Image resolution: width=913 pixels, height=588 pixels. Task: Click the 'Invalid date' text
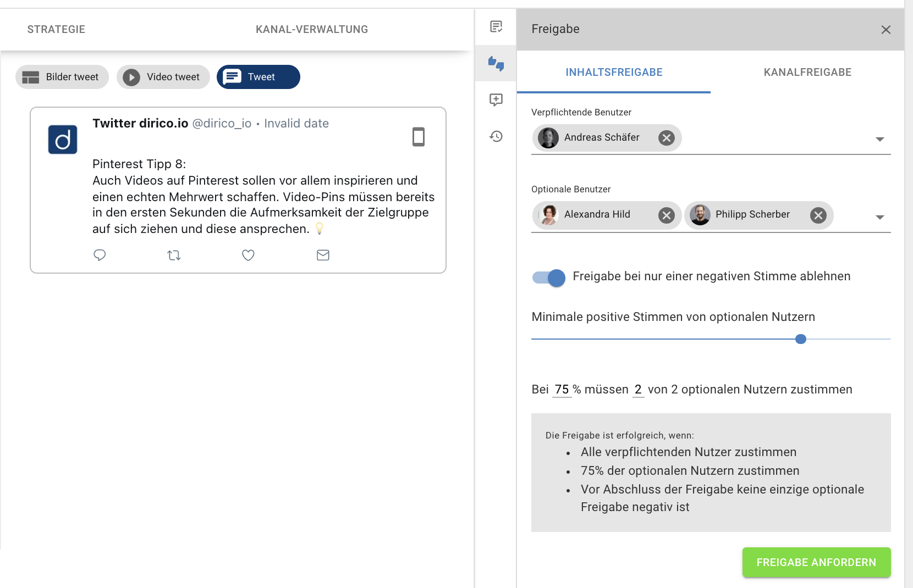[296, 124]
